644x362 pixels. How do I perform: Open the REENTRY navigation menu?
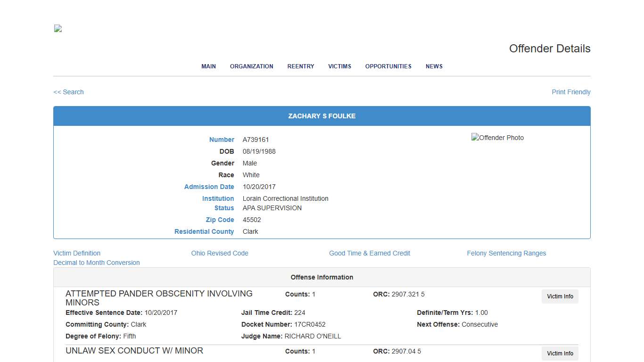pos(300,66)
